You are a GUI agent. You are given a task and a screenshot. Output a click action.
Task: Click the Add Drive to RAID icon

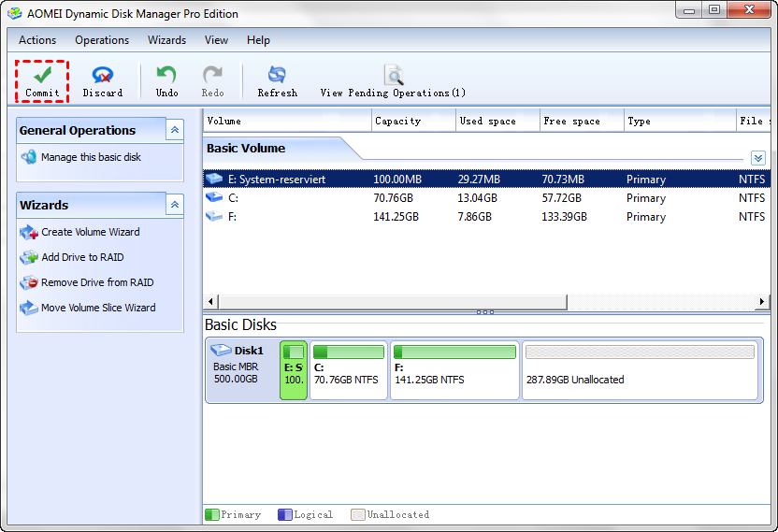[29, 257]
